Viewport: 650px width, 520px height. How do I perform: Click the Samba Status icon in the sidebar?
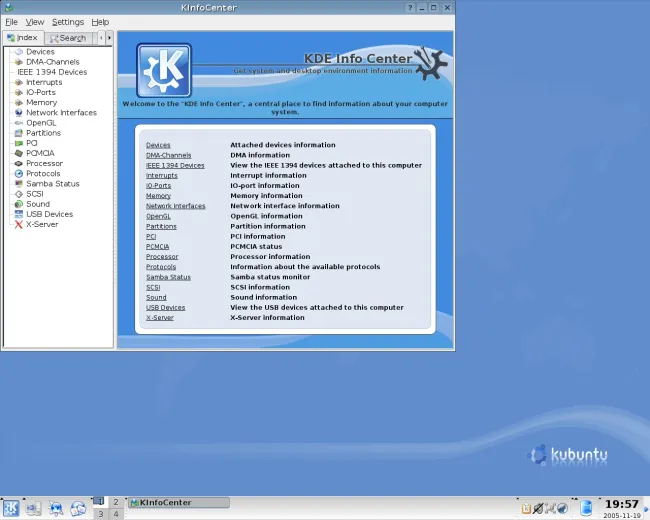[x=19, y=184]
